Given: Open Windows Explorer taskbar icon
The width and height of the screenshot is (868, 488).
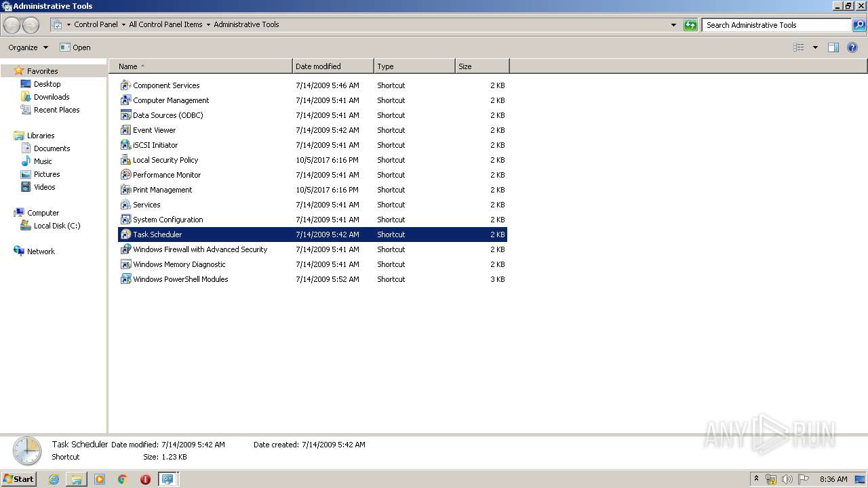Looking at the screenshot, I should (77, 479).
